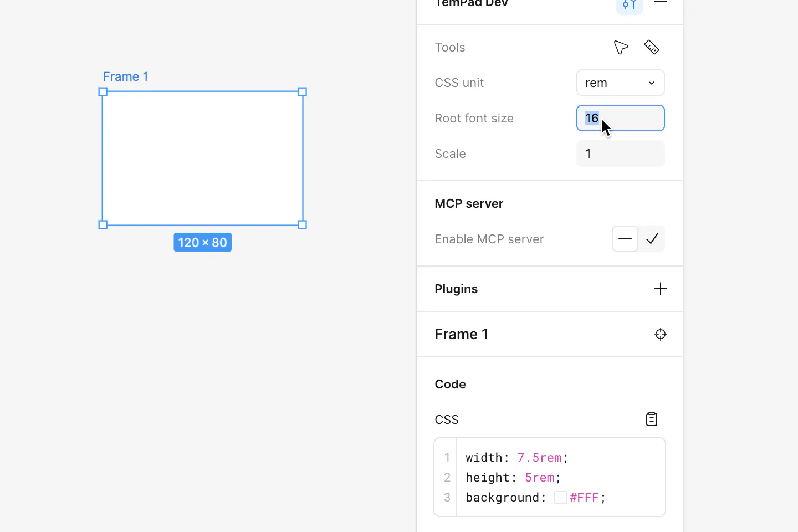Screen dimensions: 798x532
Task: Click the Frame 1 heading in panel
Action: click(461, 334)
